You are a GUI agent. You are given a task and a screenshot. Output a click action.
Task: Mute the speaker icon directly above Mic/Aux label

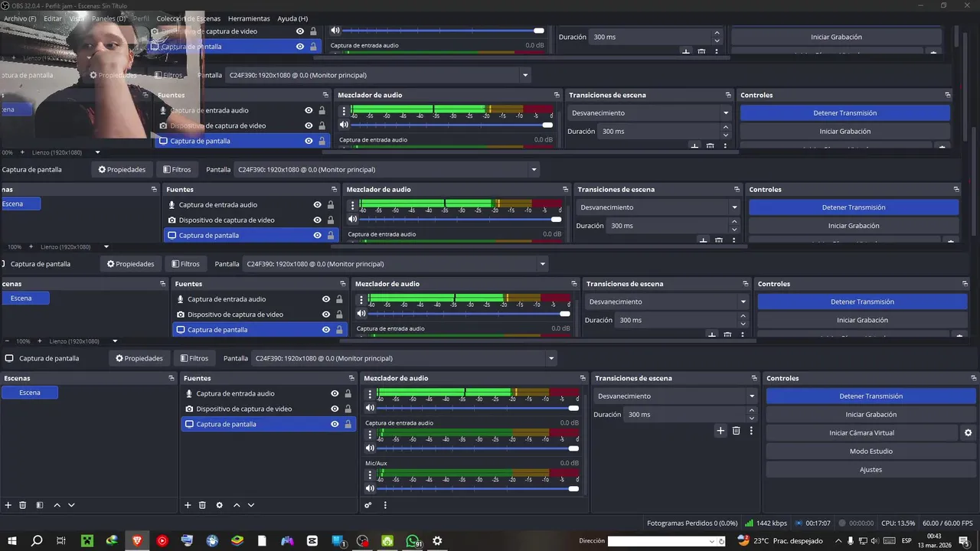click(x=371, y=448)
